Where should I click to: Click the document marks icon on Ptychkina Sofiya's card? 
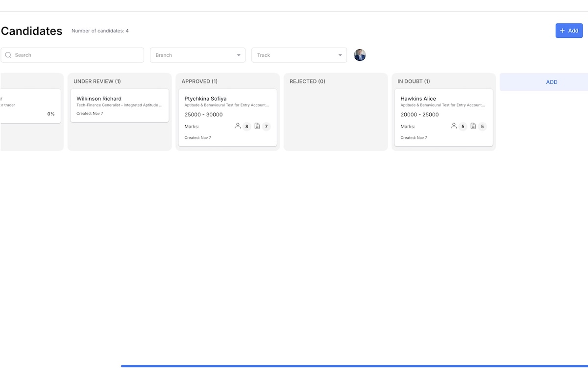coord(257,126)
